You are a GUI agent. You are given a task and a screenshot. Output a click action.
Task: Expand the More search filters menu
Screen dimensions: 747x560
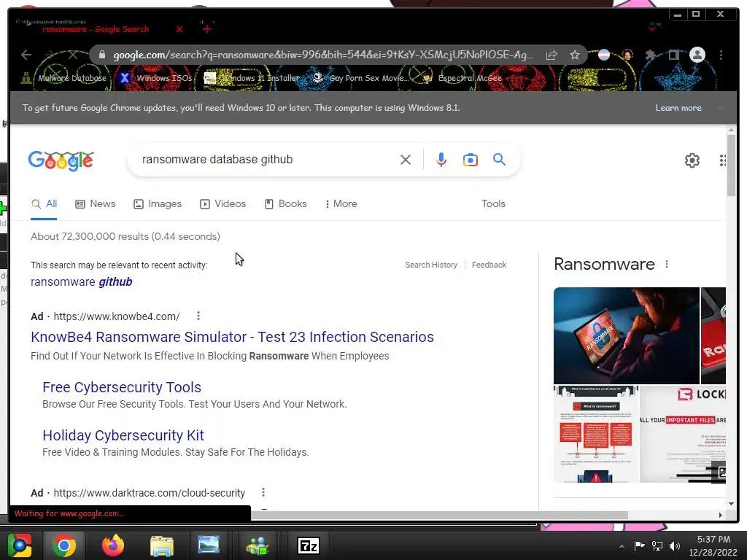tap(341, 204)
